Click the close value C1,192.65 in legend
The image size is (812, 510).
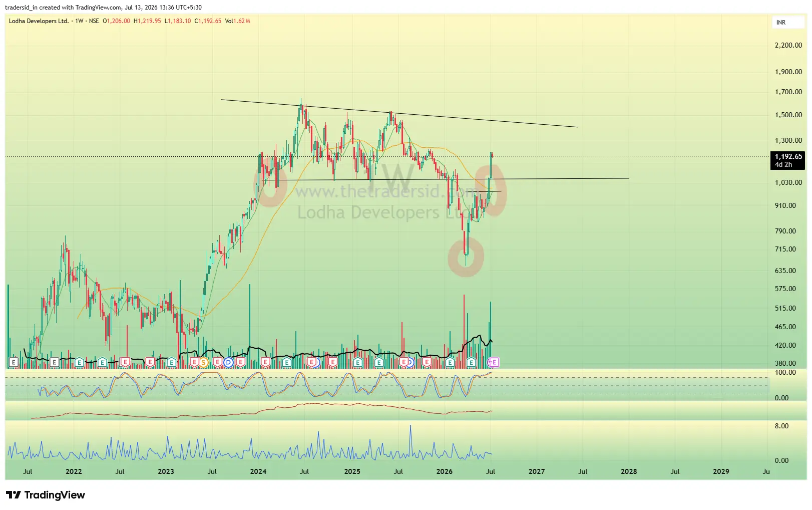[x=208, y=21]
